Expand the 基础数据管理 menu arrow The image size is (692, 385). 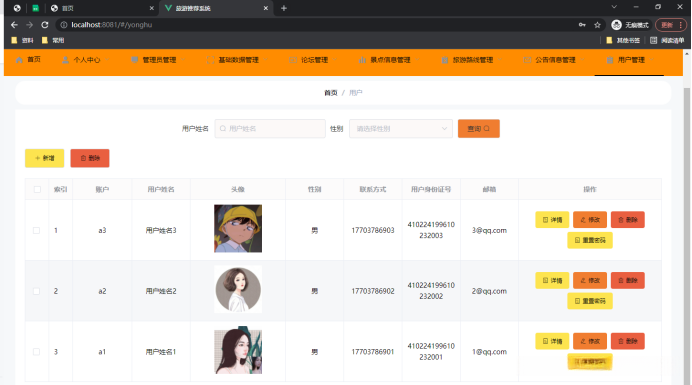click(265, 60)
